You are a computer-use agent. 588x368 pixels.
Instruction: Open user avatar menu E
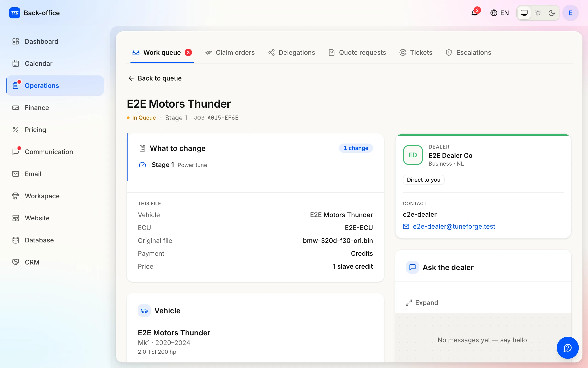tap(570, 13)
